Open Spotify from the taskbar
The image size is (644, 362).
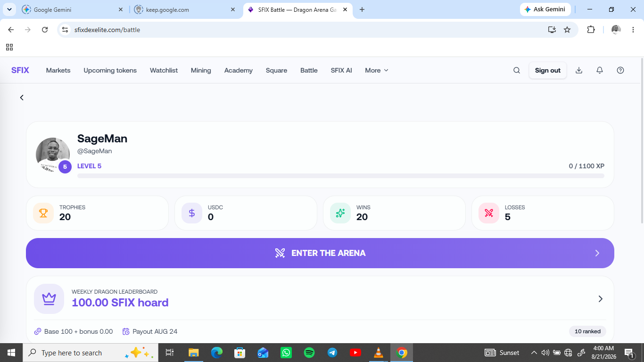309,353
